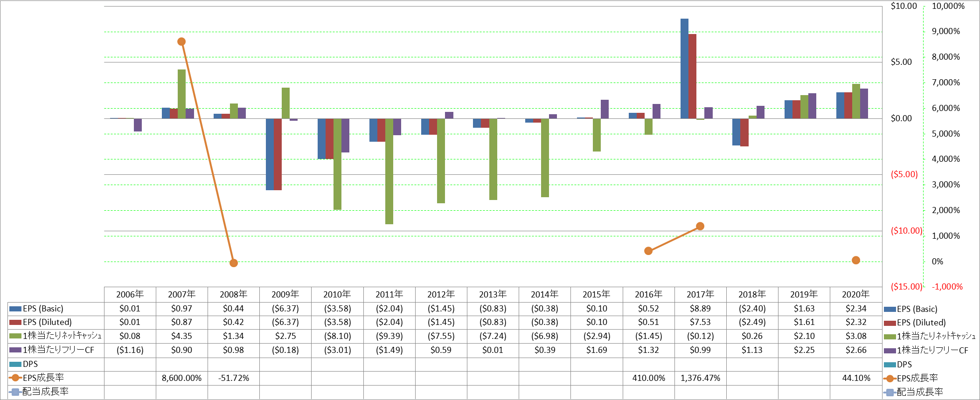Click the blue 2009 EPS Basic bar
Image resolution: width=980 pixels, height=400 pixels.
click(x=270, y=154)
